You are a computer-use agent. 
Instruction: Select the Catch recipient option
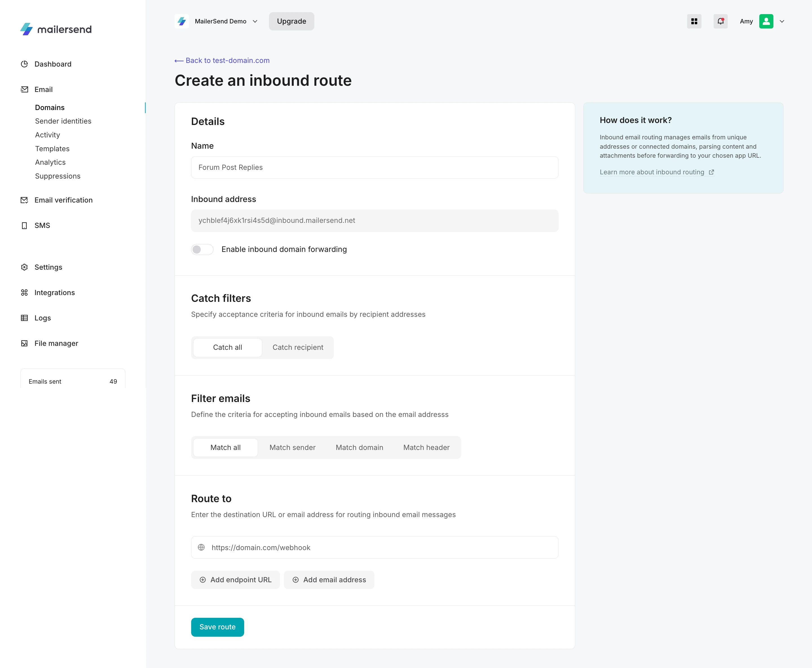tap(298, 348)
